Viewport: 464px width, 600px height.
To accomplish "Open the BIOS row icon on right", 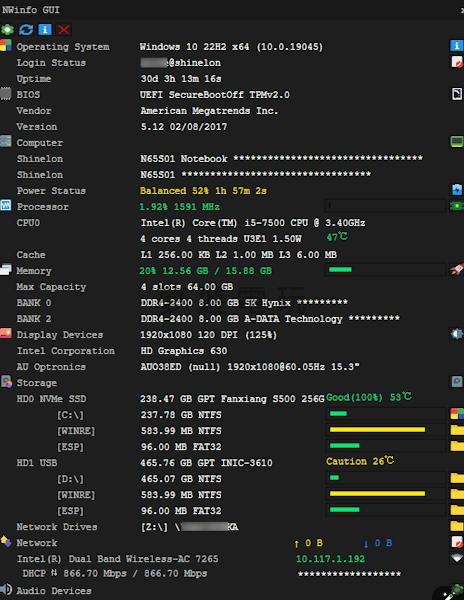I will pyautogui.click(x=456, y=94).
